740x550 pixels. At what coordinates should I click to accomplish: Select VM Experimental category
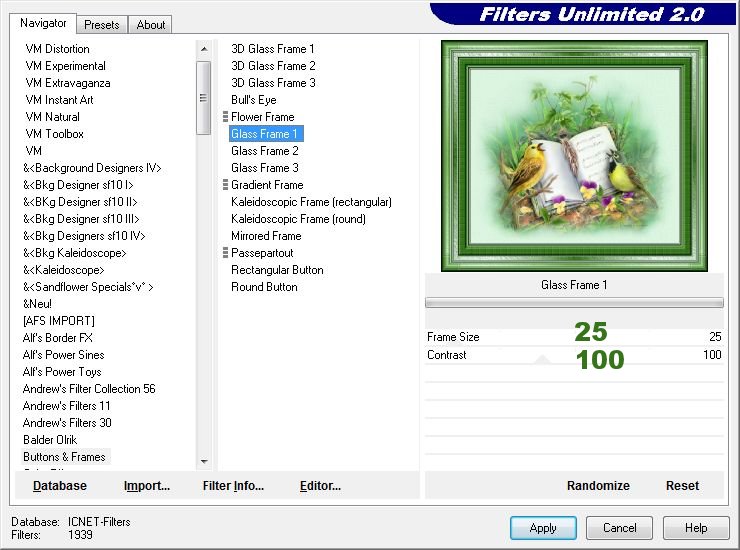[66, 66]
